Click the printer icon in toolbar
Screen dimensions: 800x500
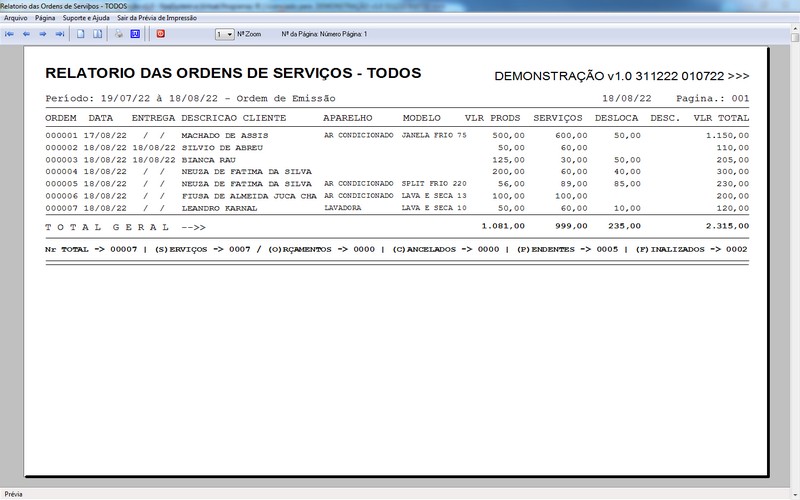(118, 34)
